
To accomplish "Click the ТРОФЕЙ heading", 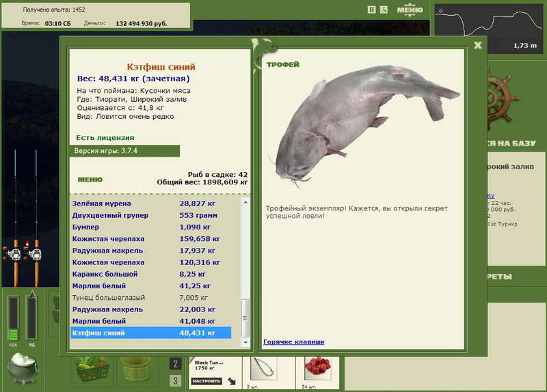I will click(283, 64).
